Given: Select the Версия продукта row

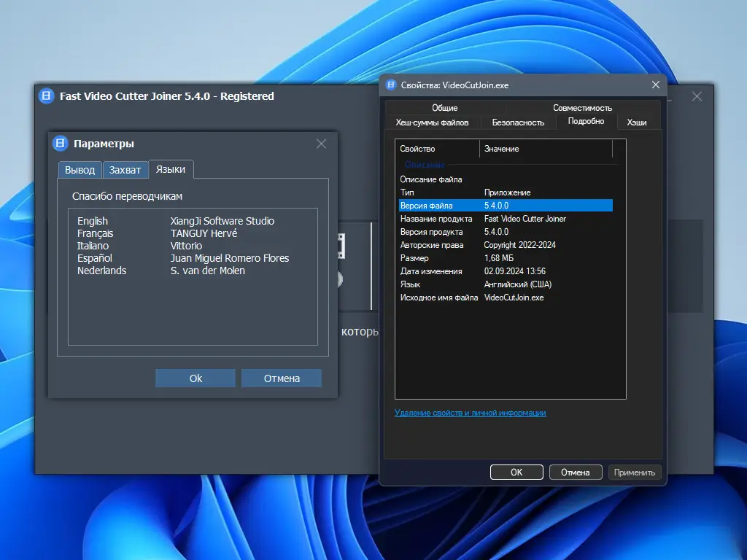Looking at the screenshot, I should pos(506,232).
